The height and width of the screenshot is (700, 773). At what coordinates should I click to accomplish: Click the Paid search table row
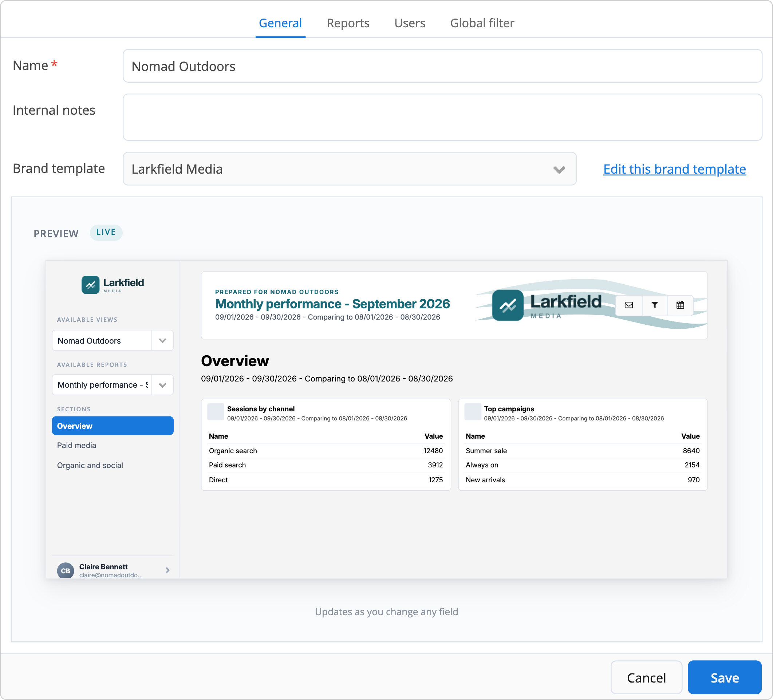[x=326, y=465]
